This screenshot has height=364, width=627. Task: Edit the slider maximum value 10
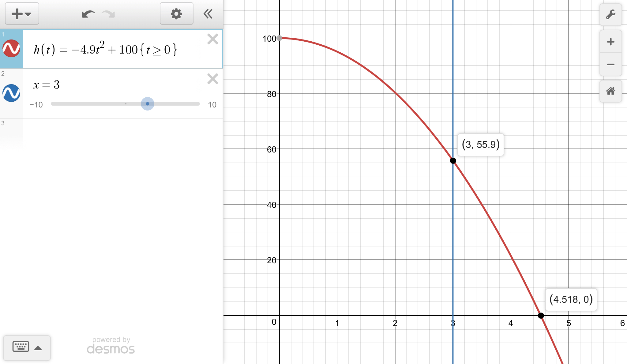tap(212, 105)
